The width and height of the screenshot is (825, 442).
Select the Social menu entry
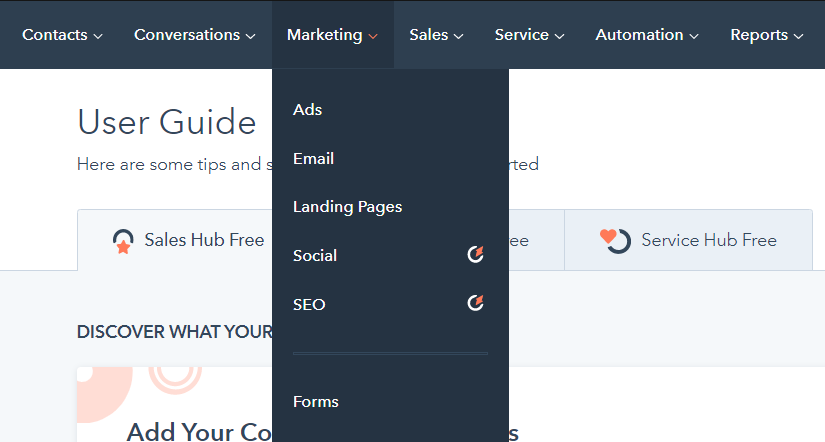tap(315, 256)
